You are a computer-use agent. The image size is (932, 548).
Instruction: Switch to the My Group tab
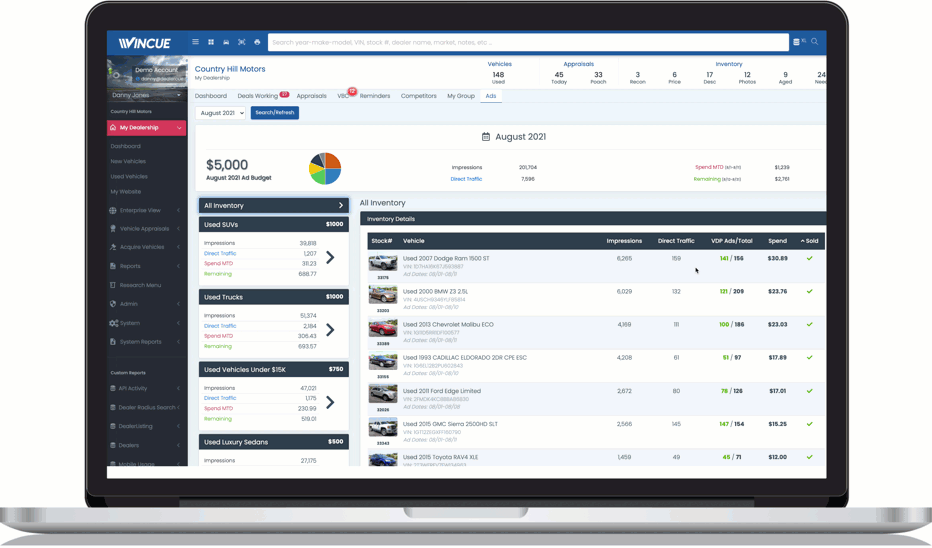[x=461, y=96]
